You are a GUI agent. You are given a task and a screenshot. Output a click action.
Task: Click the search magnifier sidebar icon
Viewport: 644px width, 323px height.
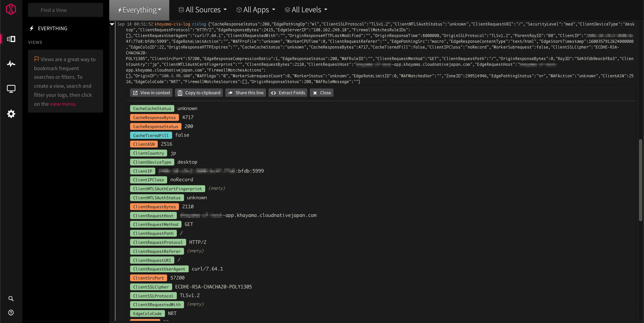(11, 299)
